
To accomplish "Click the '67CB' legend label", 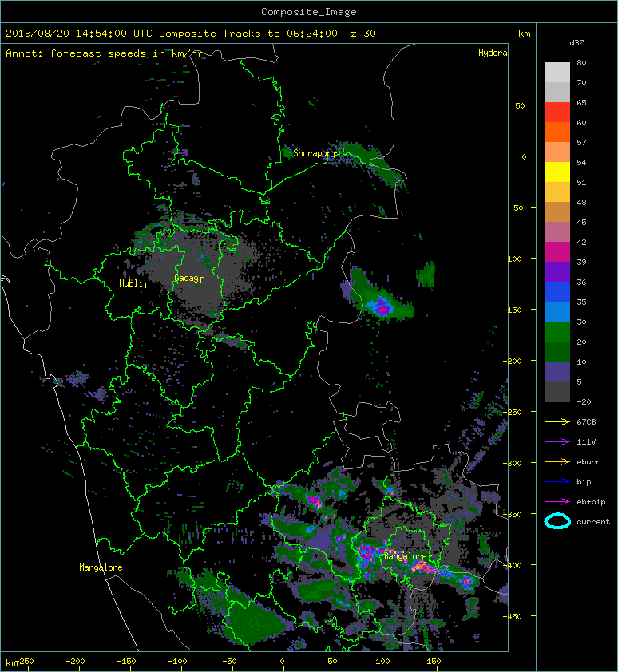I will click(586, 421).
